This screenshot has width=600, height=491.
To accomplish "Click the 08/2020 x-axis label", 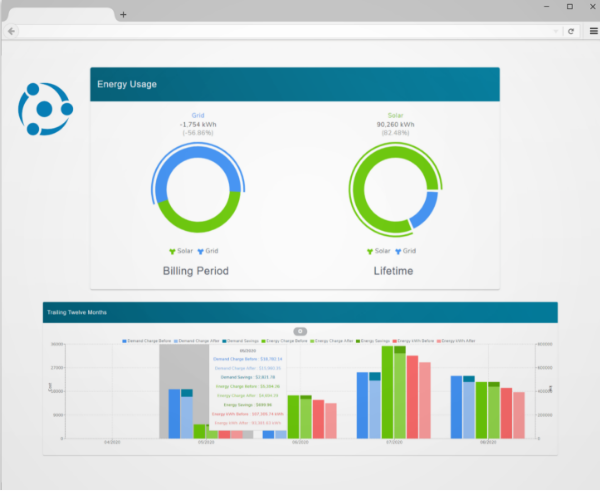I will [x=488, y=442].
